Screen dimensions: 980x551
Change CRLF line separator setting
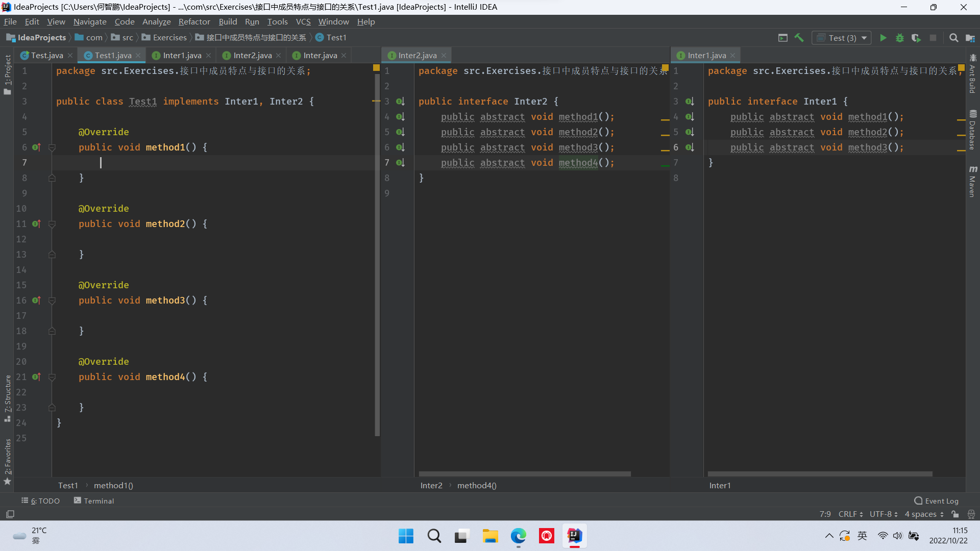point(850,514)
